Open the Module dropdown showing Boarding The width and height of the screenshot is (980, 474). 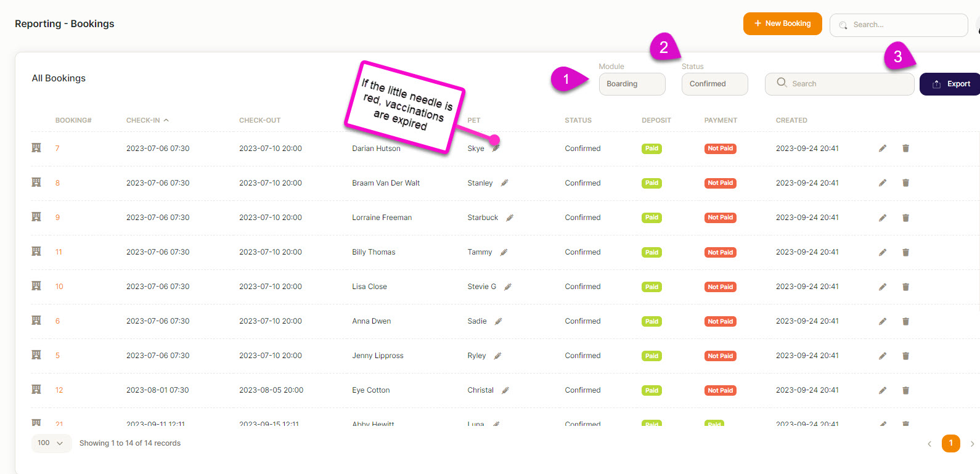click(632, 84)
